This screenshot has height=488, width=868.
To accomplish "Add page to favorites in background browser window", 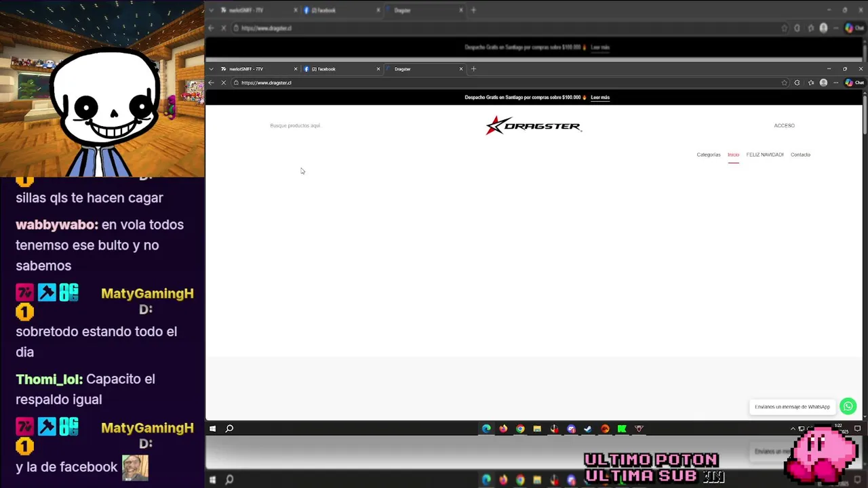I will point(785,28).
